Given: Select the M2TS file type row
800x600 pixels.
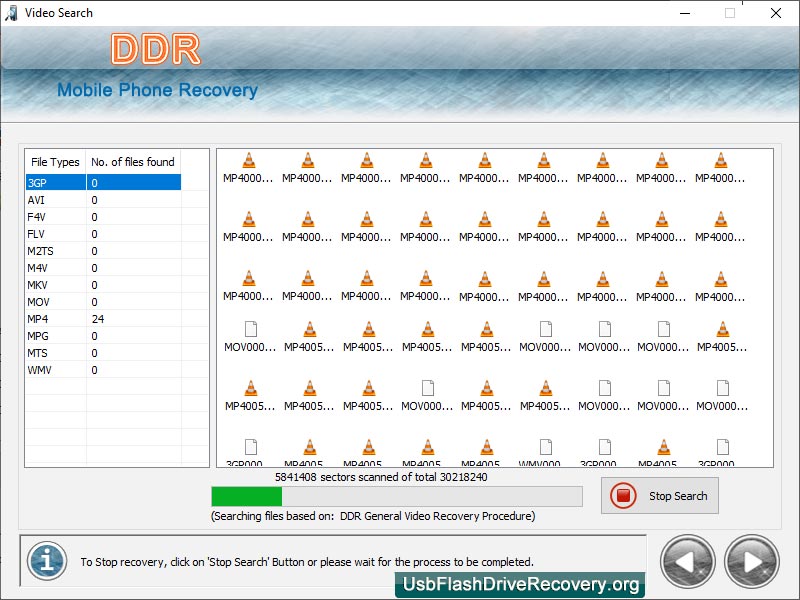Looking at the screenshot, I should [x=104, y=251].
